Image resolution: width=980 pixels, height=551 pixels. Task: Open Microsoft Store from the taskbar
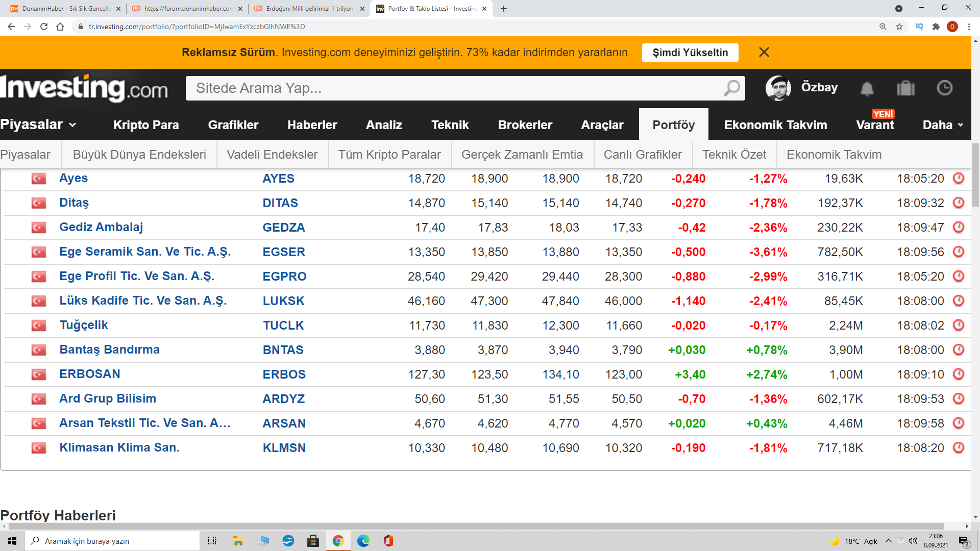(313, 541)
